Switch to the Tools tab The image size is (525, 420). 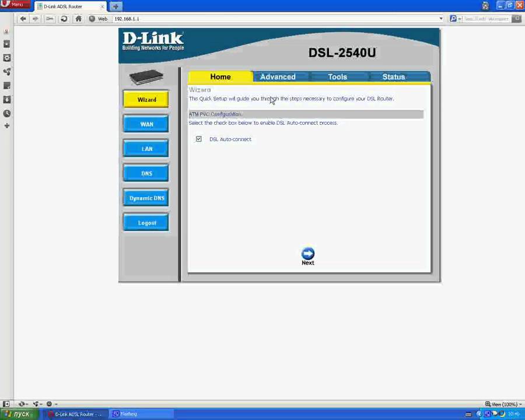click(338, 76)
